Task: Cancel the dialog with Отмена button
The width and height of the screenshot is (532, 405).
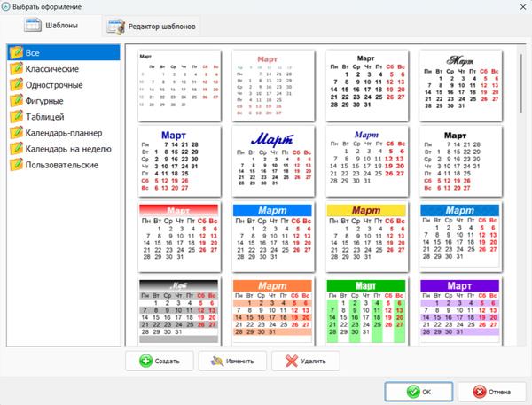Action: pos(491,392)
